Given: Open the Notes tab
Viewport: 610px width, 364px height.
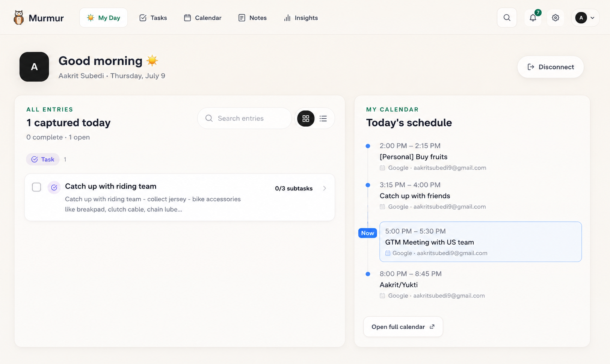Looking at the screenshot, I should (252, 18).
